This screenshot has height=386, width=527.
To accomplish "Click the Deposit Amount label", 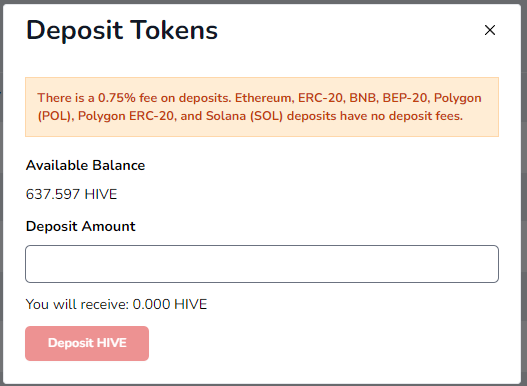I will pyautogui.click(x=81, y=226).
